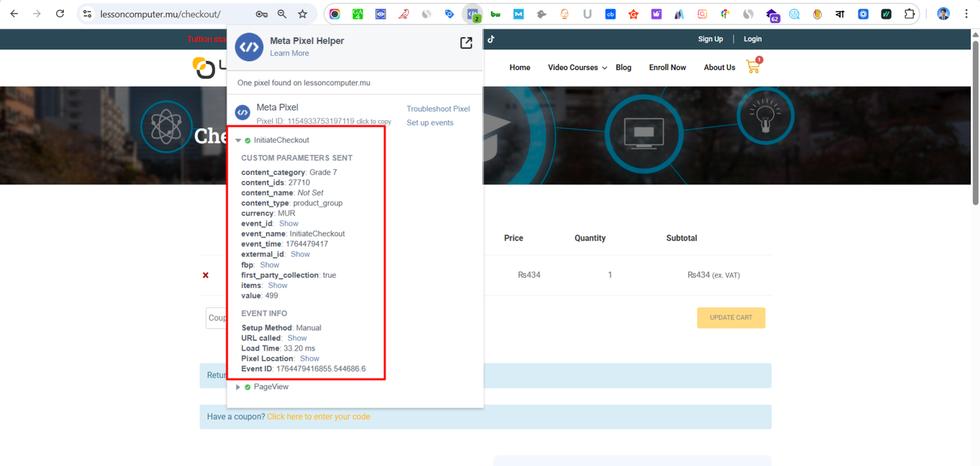Open the About Us menu item

[719, 67]
